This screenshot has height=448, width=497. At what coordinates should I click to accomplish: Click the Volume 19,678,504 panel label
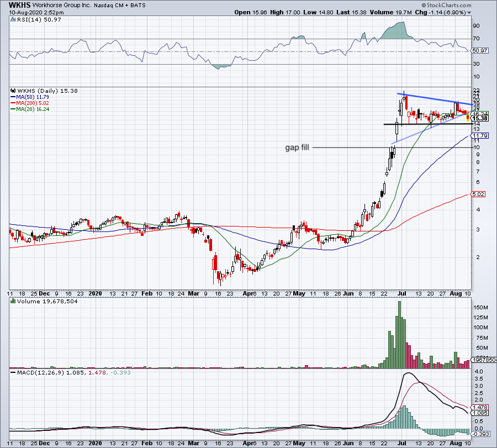point(47,302)
